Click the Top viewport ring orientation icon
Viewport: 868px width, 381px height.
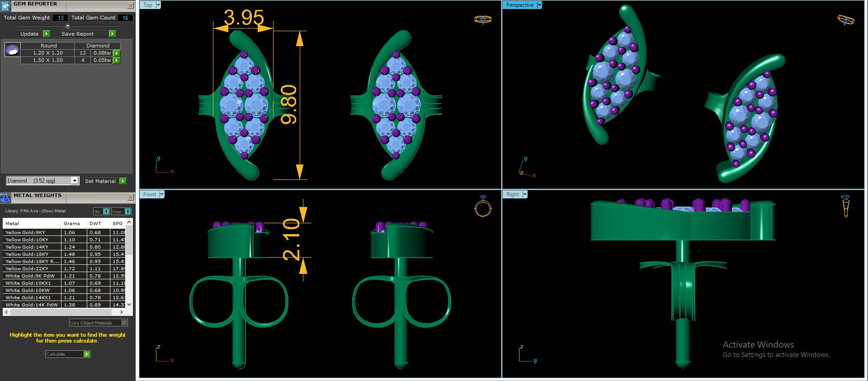point(483,19)
